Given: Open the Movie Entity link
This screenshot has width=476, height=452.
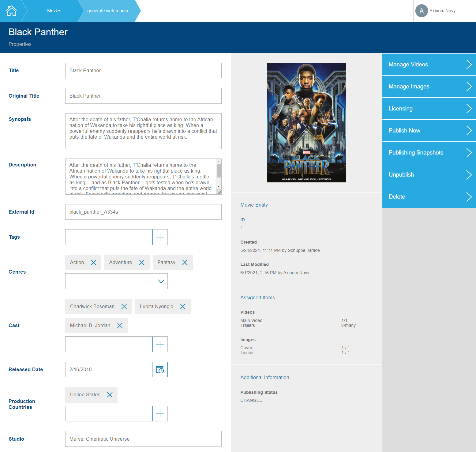Looking at the screenshot, I should pos(254,205).
